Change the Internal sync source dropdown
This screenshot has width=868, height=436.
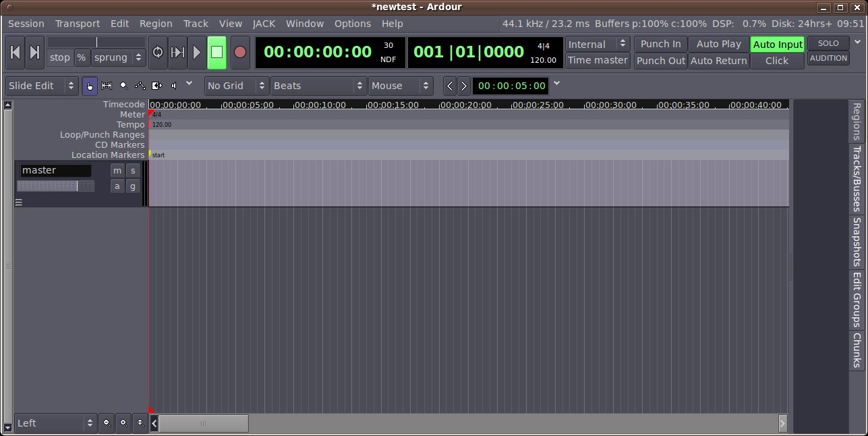point(597,43)
